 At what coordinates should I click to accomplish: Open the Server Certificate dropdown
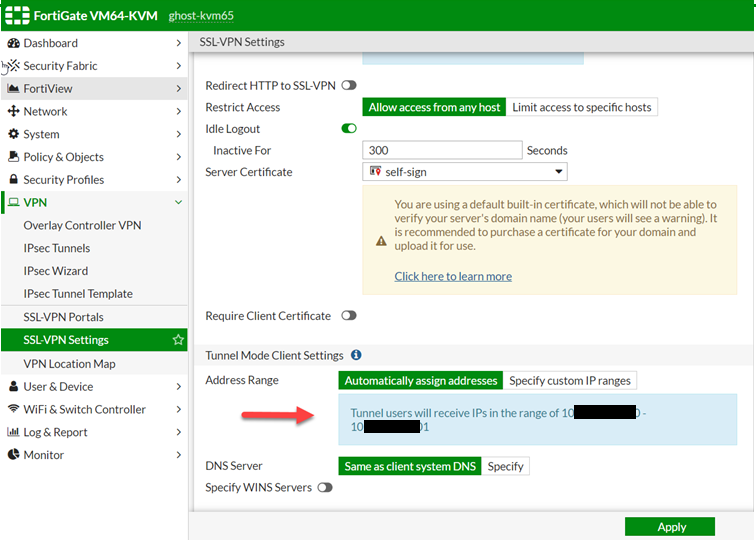pos(464,172)
